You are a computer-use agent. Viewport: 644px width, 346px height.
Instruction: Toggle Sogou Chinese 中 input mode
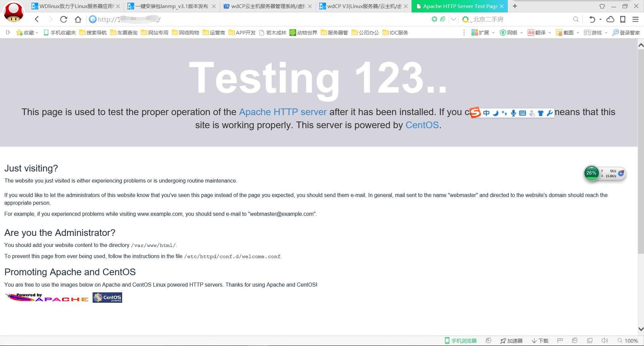[486, 113]
